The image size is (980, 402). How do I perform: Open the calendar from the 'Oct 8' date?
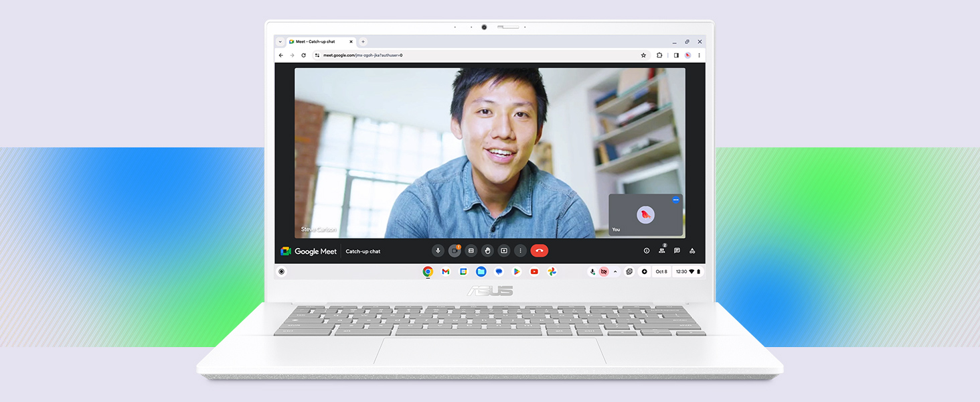[661, 271]
